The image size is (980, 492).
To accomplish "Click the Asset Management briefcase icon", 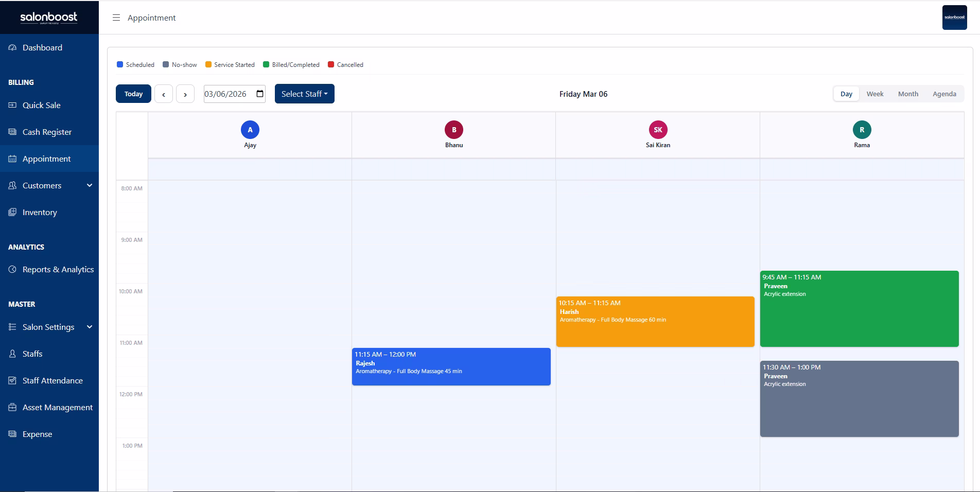I will click(x=12, y=407).
